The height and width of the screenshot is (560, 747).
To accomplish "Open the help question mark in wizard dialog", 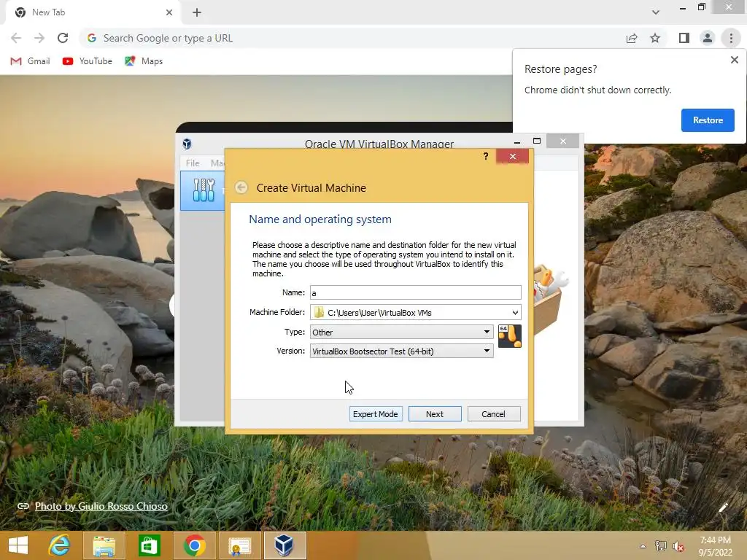I will pos(485,156).
